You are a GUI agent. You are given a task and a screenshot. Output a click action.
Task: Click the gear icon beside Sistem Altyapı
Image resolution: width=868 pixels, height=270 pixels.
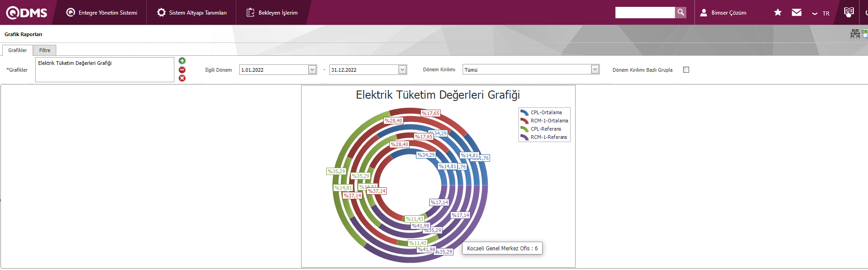pos(161,13)
